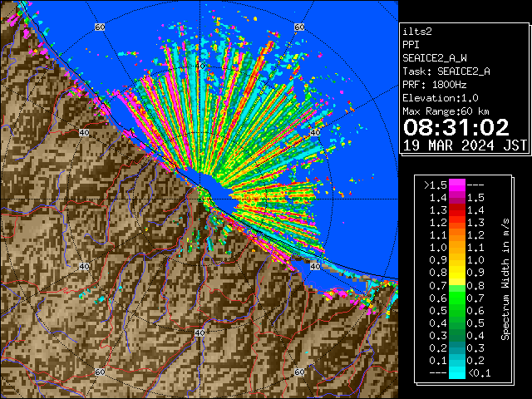Click the 40 range label due north of radar
The width and height of the screenshot is (532, 399).
pos(199,66)
